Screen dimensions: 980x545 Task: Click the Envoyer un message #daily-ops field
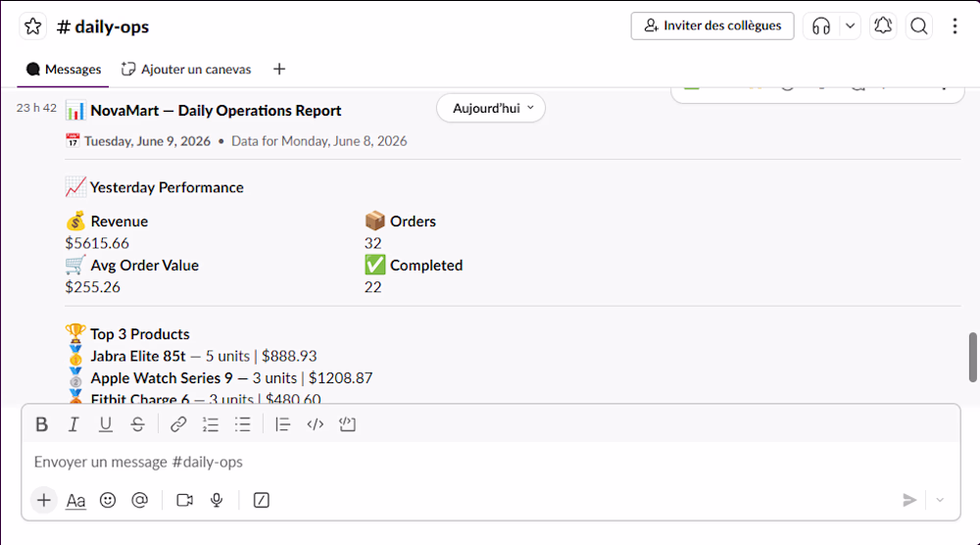491,462
